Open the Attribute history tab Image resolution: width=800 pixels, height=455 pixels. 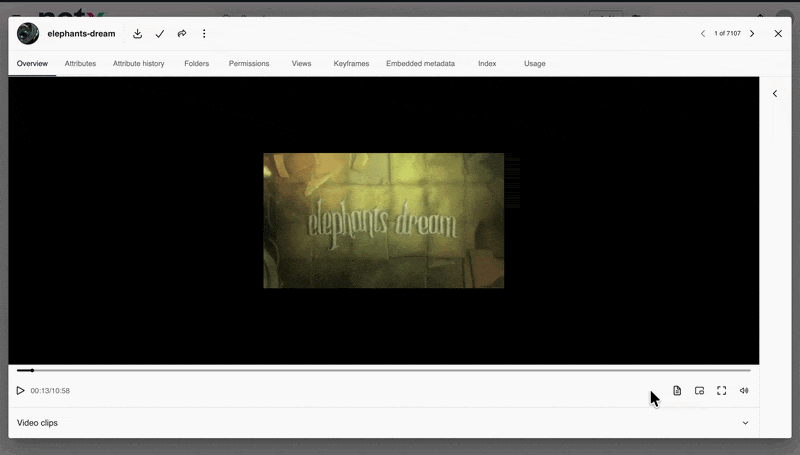pyautogui.click(x=138, y=64)
